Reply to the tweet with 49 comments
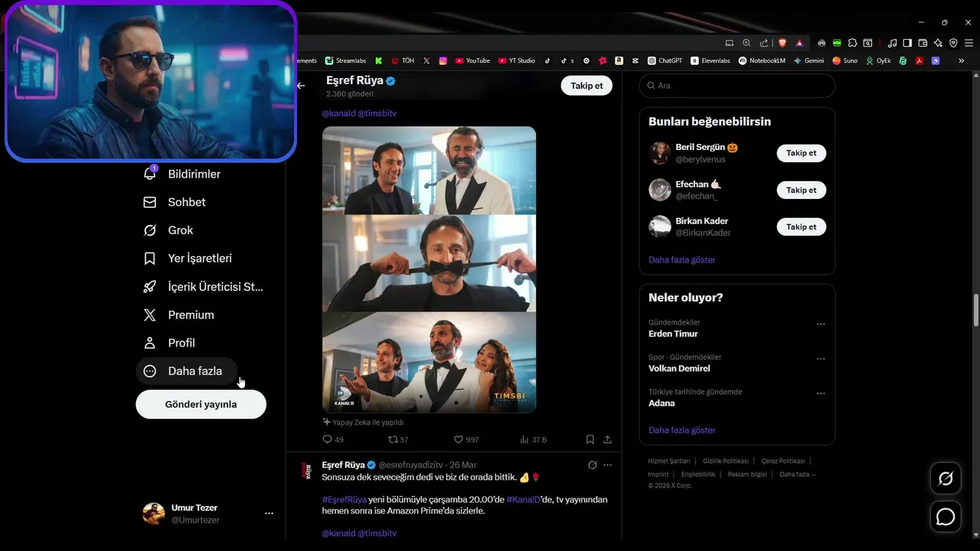This screenshot has height=551, width=980. click(333, 440)
